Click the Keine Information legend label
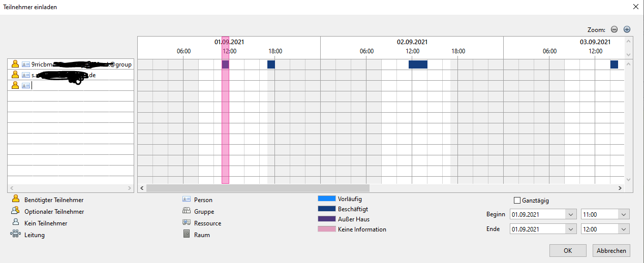644x263 pixels. 362,229
